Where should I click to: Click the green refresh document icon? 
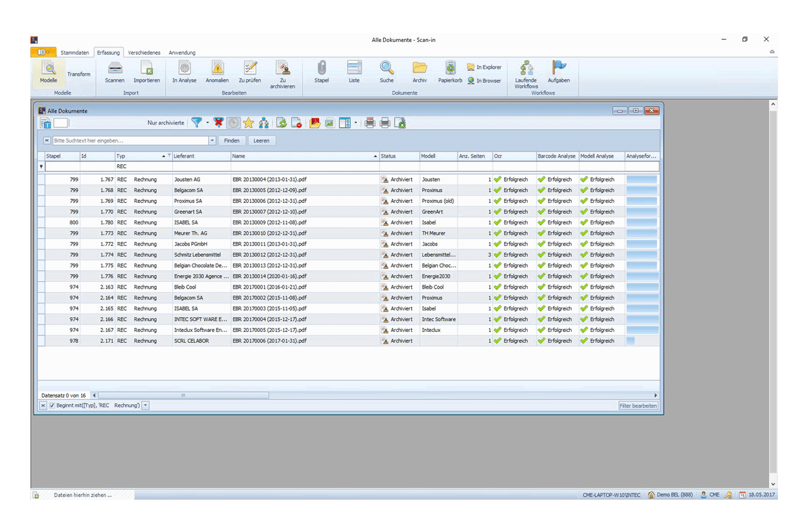281,122
